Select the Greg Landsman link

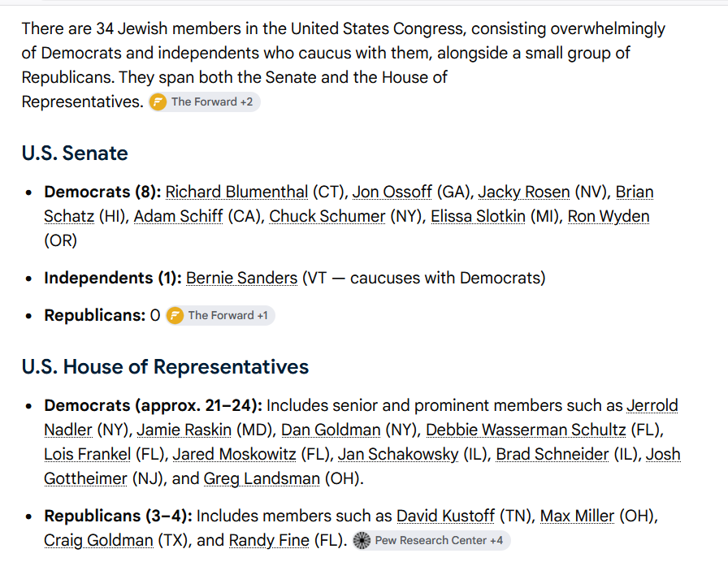262,479
